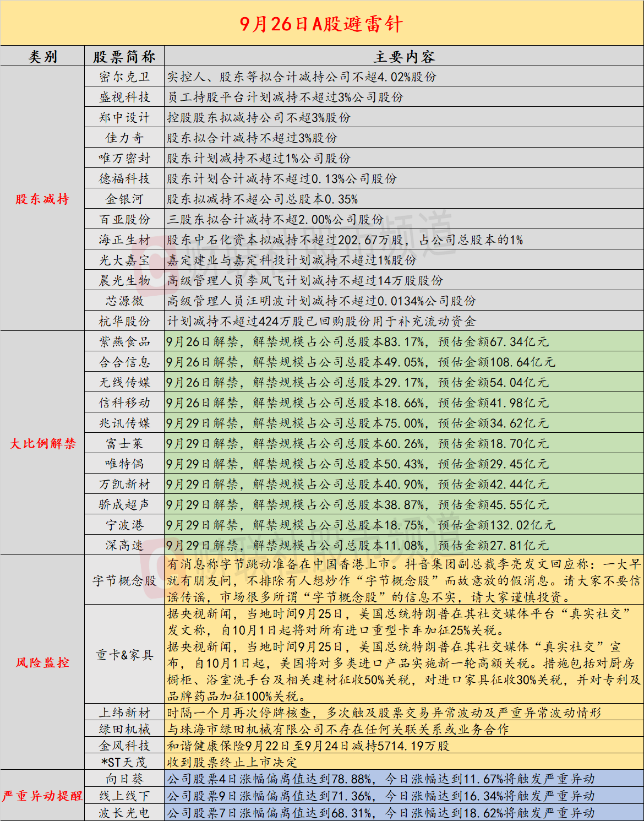644x821 pixels.
Task: Click the 严重异动提醒 category cell
Action: click(42, 796)
